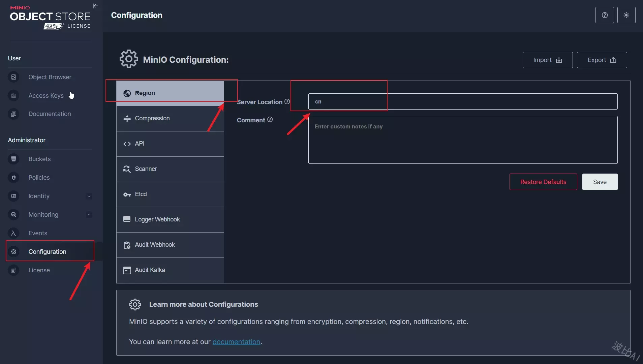This screenshot has width=643, height=364.
Task: Select the Audit Kafka configuration tab
Action: 170,270
